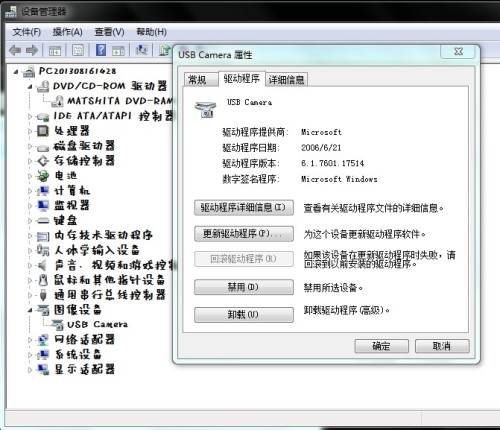Screen dimensions: 500x430
Task: Click the imaging devices (图像设备) icon
Action: [x=43, y=310]
